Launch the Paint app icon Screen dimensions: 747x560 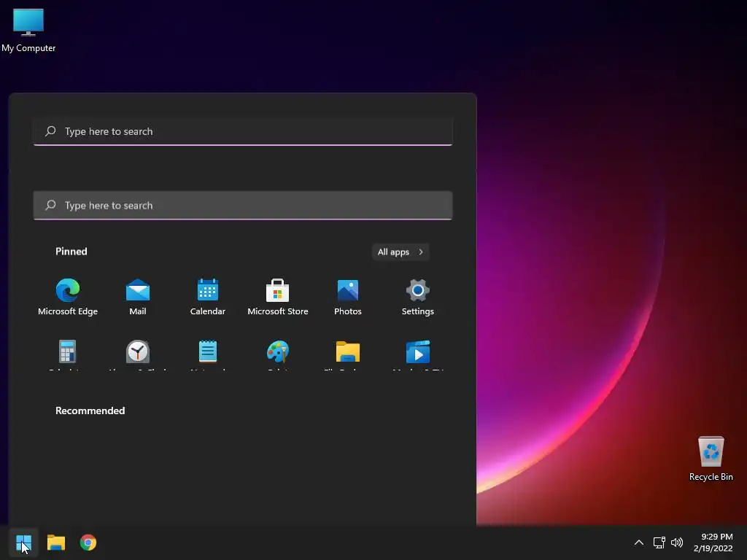[278, 352]
